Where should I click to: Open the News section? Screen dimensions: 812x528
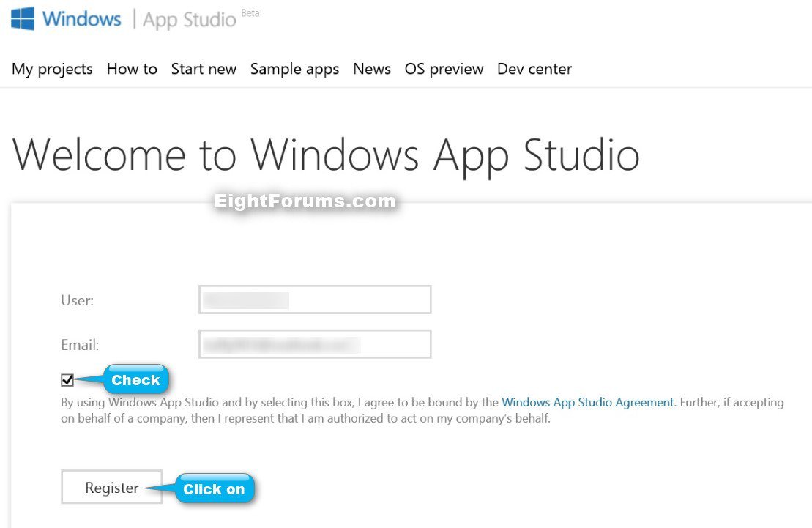[x=372, y=69]
